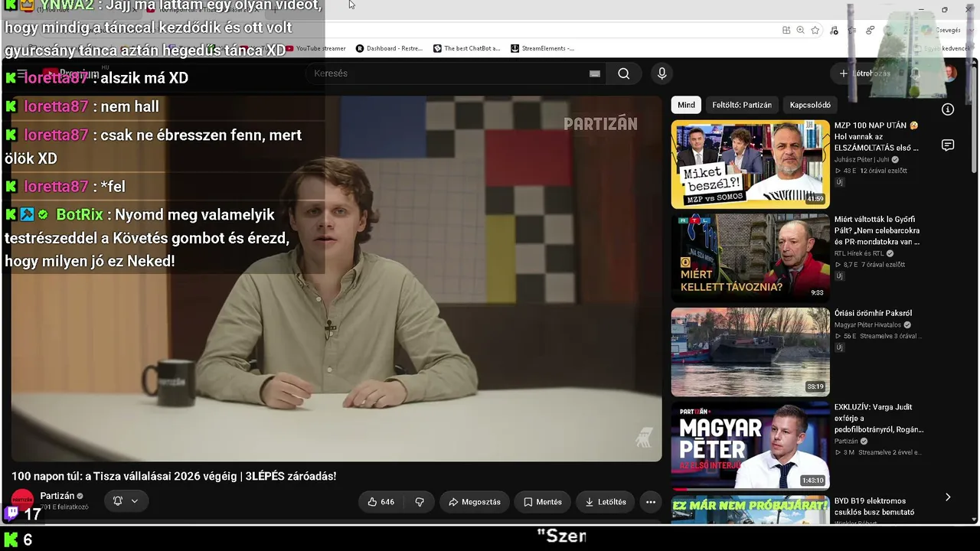980x551 pixels.
Task: Click the YouTube search magnifier button
Action: click(624, 73)
